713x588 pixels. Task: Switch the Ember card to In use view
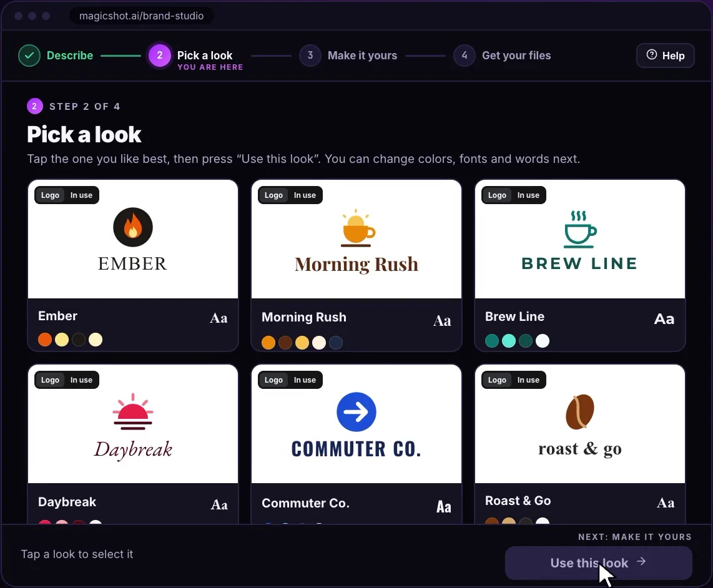click(x=81, y=195)
